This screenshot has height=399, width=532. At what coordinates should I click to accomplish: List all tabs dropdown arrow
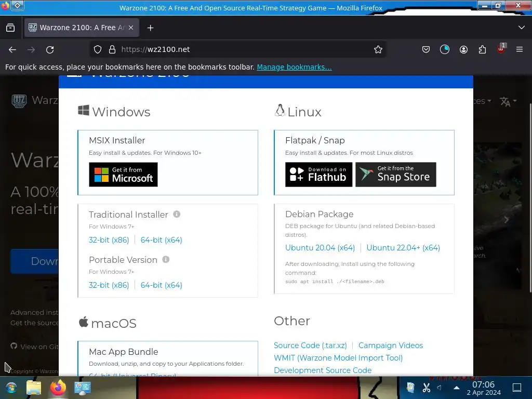(x=522, y=28)
